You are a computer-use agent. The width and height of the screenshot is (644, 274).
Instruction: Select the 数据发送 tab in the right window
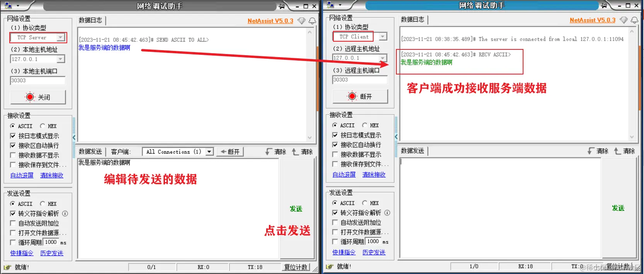point(413,151)
